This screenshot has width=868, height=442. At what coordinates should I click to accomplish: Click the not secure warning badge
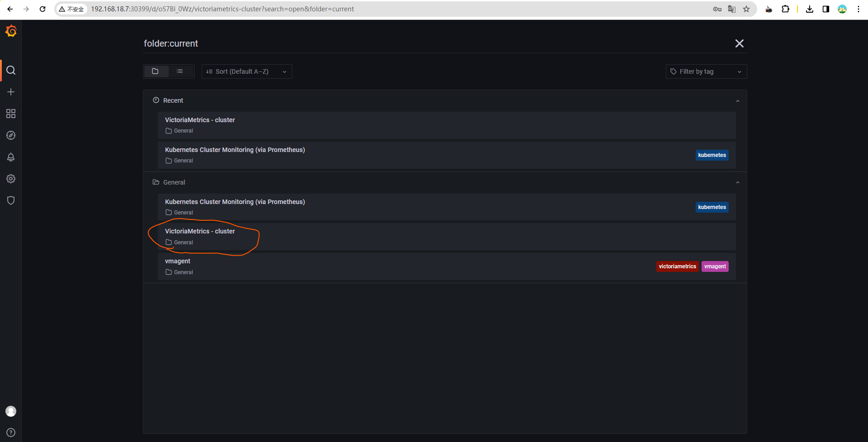pos(71,9)
